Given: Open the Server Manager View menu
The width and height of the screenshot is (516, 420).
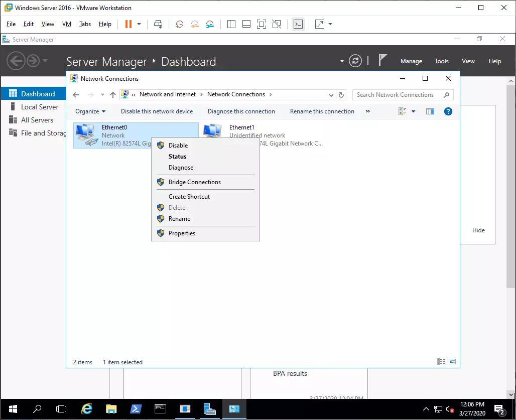Looking at the screenshot, I should coord(468,61).
